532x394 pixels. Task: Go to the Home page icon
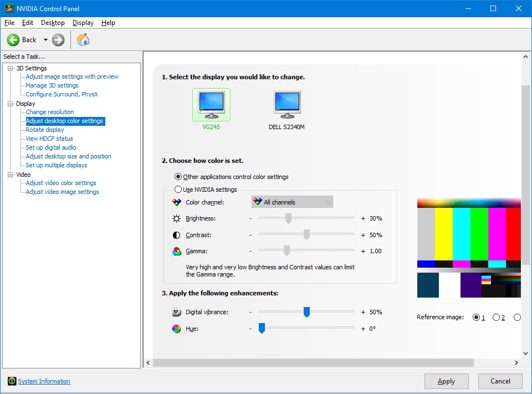[83, 40]
